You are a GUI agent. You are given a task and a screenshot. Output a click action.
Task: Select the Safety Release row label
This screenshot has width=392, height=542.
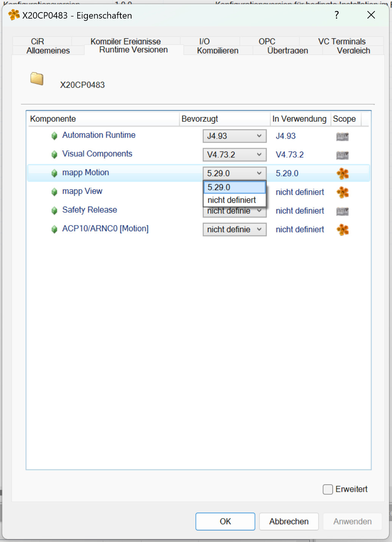pos(89,210)
